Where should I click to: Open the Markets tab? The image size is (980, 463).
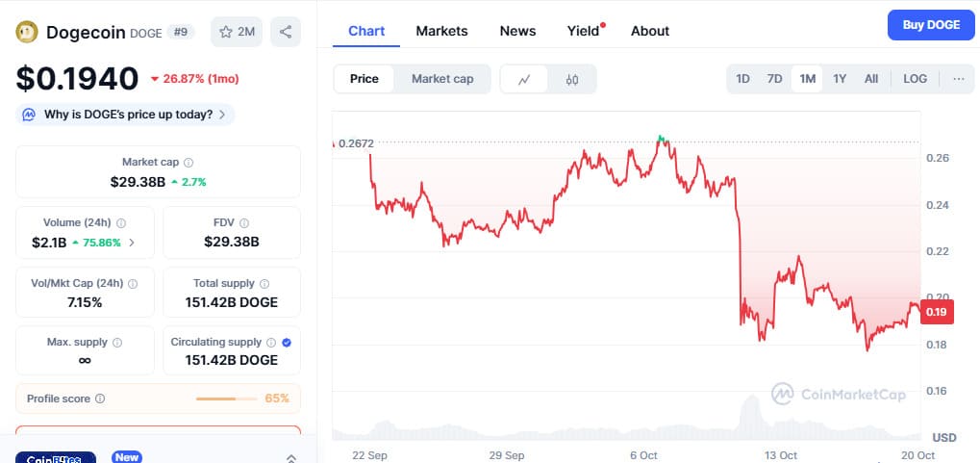tap(441, 31)
